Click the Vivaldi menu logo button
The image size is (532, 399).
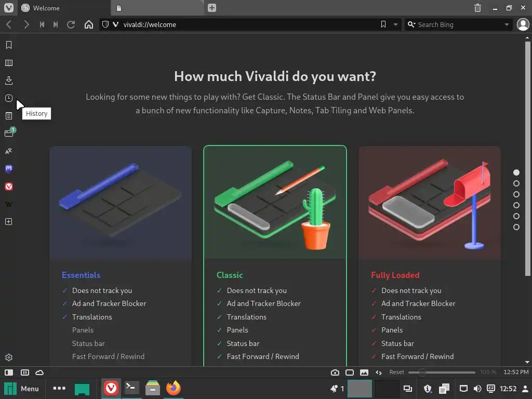9,7
